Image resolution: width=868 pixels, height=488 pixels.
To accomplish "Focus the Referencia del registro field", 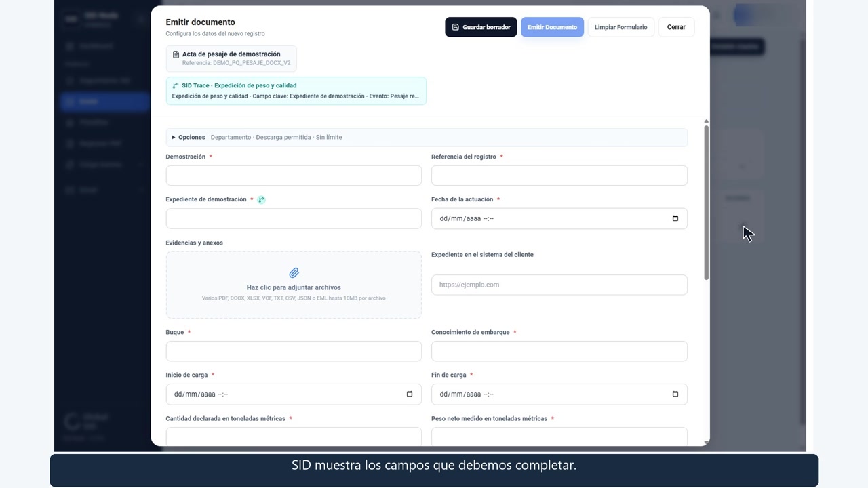I will tap(559, 176).
